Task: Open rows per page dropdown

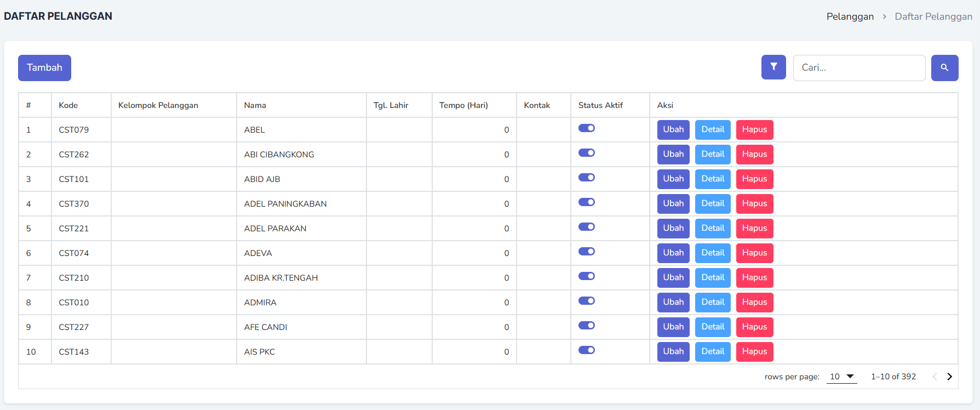Action: click(841, 377)
